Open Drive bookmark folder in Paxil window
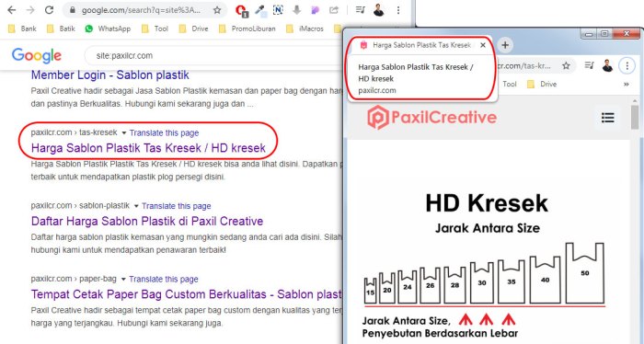The height and width of the screenshot is (344, 644). (x=542, y=84)
